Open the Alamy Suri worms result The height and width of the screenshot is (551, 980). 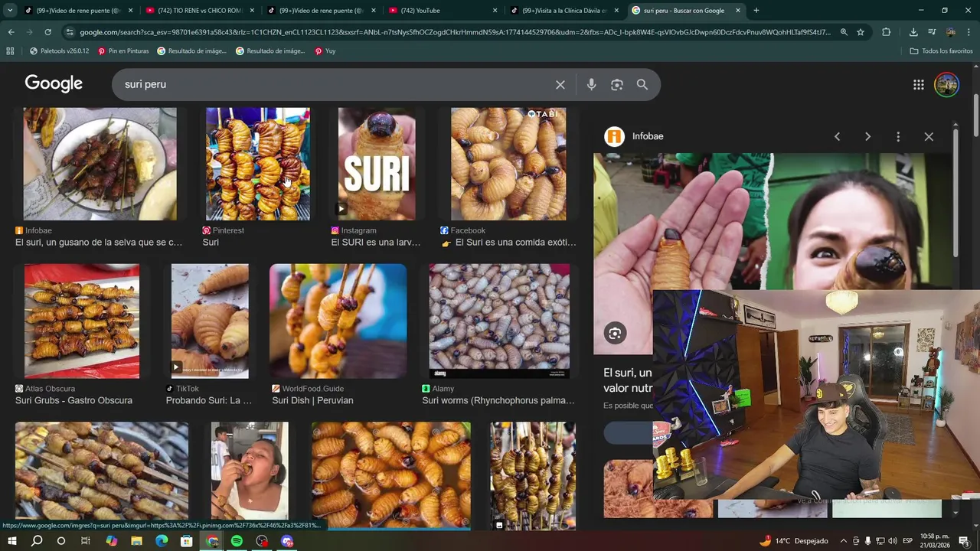coord(498,400)
